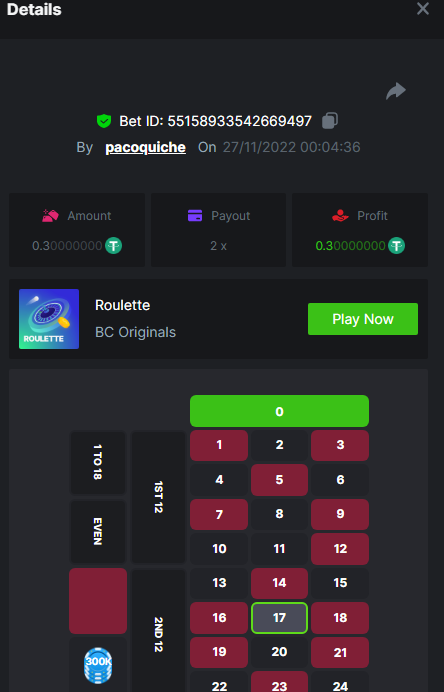Select the 1 TO 18 bet area
The height and width of the screenshot is (692, 444).
pos(98,463)
